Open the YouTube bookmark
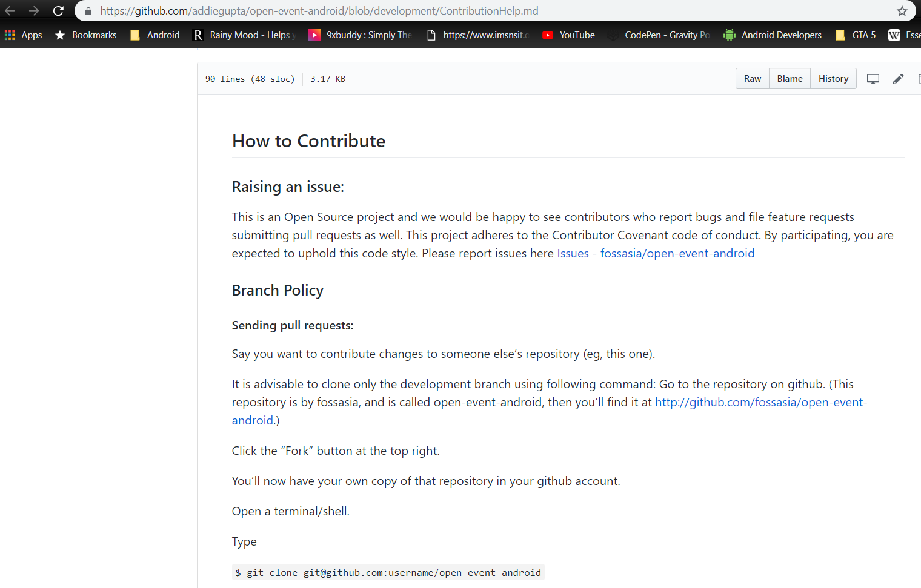Image resolution: width=921 pixels, height=588 pixels. (568, 35)
